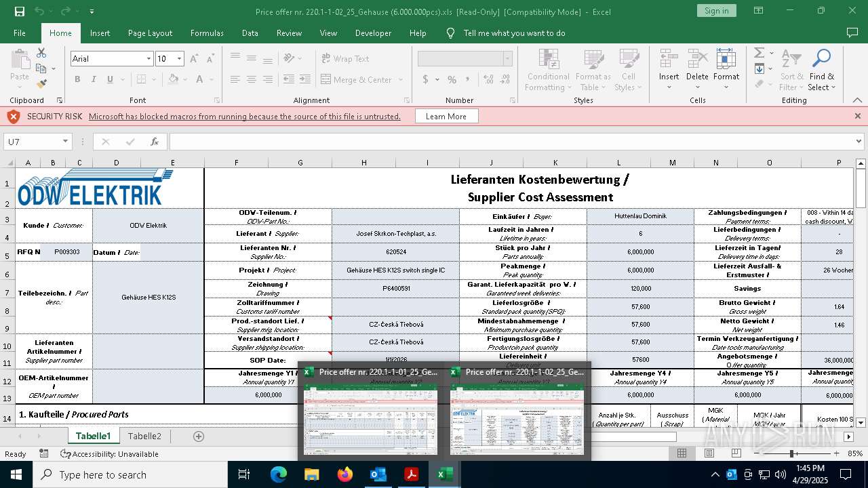Viewport: 868px width, 488px height.
Task: Expand the Name Box dropdown arrow
Action: [66, 142]
